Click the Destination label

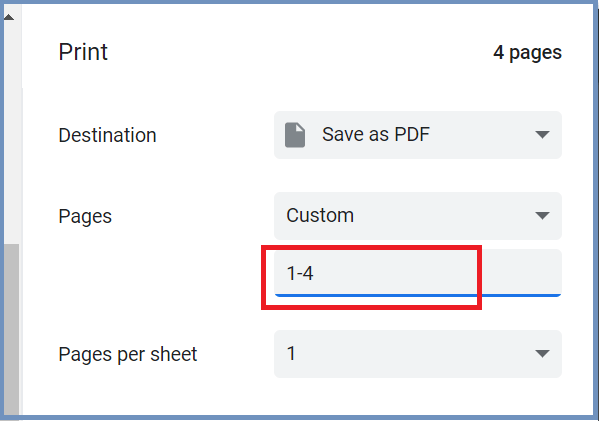click(x=107, y=135)
